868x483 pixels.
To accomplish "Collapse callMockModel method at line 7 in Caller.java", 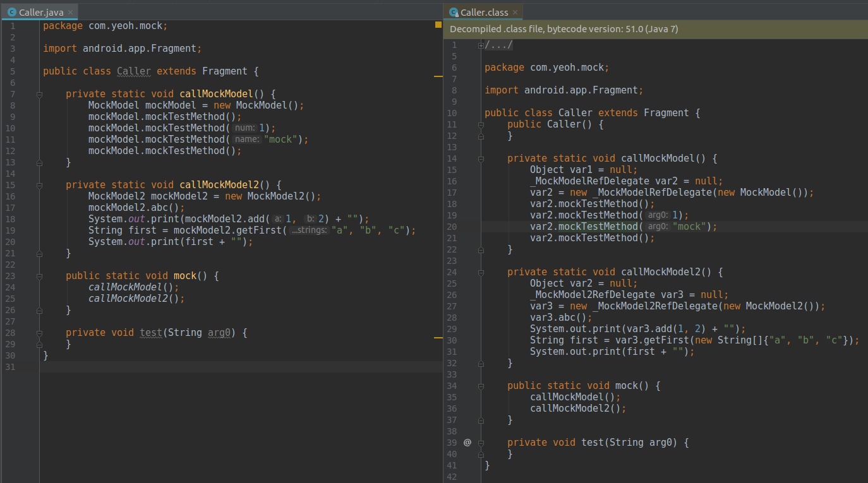I will (39, 94).
